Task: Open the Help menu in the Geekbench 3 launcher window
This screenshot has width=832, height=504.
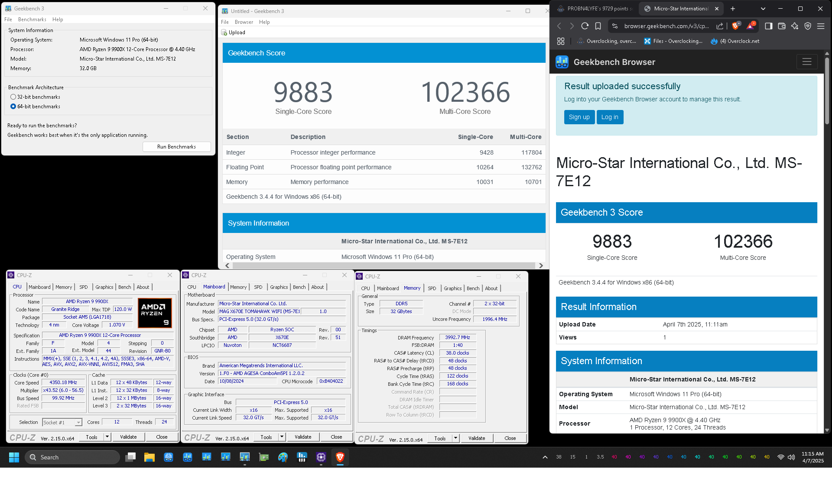Action: (x=58, y=19)
